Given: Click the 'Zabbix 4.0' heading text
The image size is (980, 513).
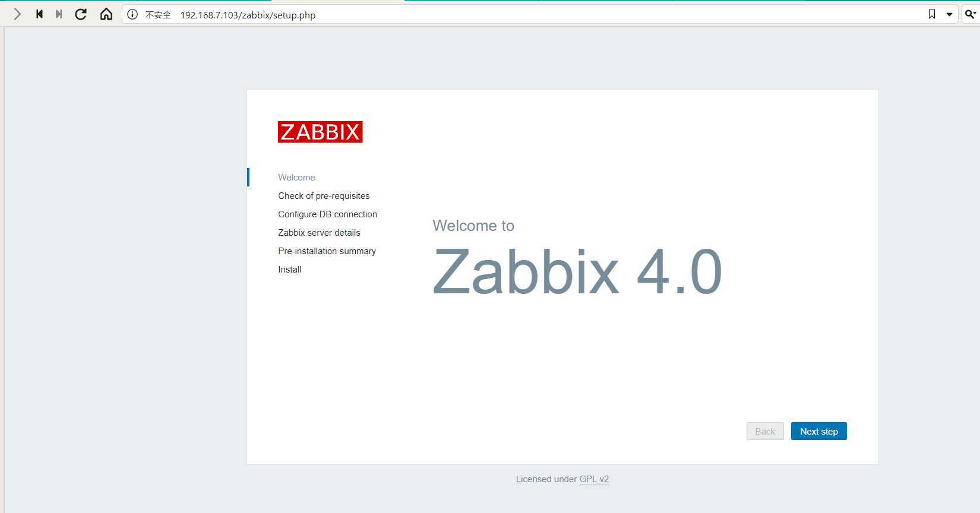Looking at the screenshot, I should point(577,272).
